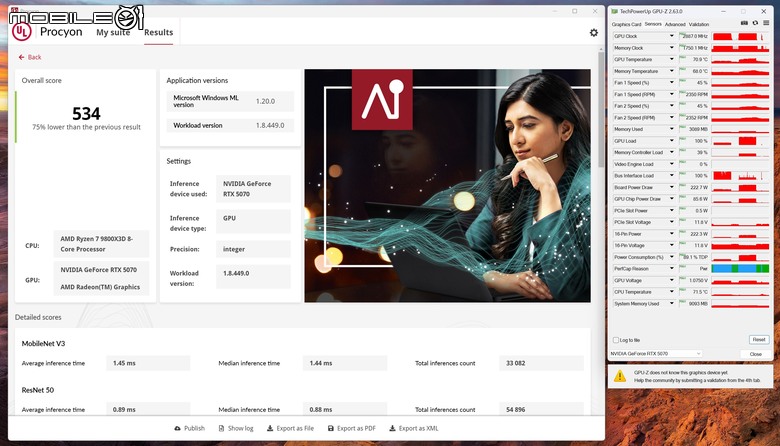Click the Show log button label
This screenshot has height=446, width=780.
tap(241, 428)
